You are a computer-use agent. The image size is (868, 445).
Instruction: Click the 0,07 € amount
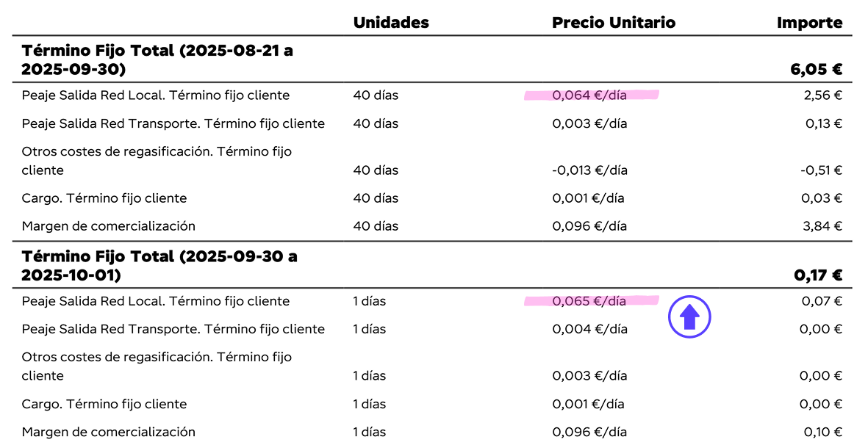click(x=822, y=301)
